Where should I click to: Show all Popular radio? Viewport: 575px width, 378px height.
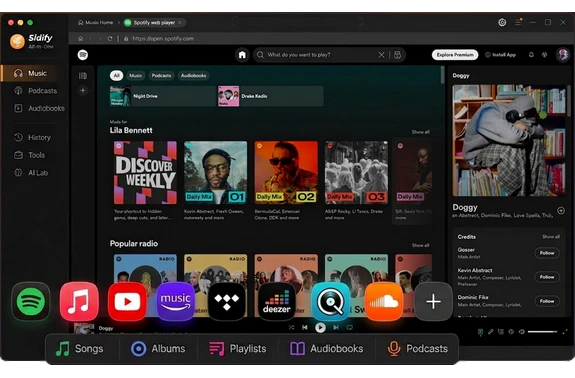[420, 245]
